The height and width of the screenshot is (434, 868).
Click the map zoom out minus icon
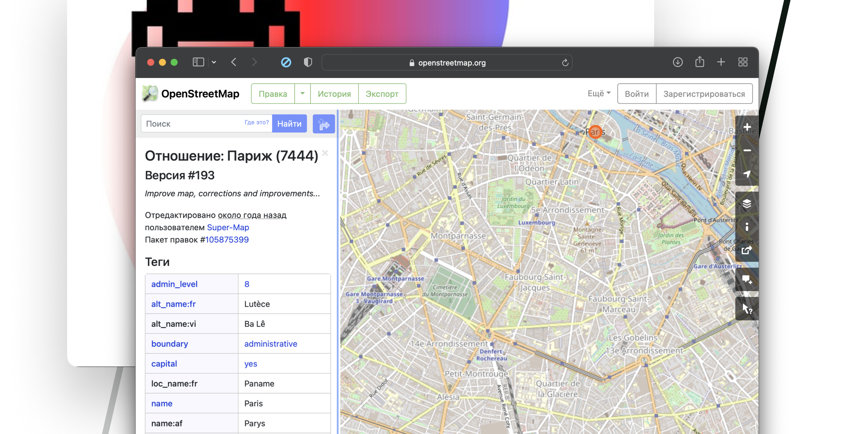click(x=747, y=150)
